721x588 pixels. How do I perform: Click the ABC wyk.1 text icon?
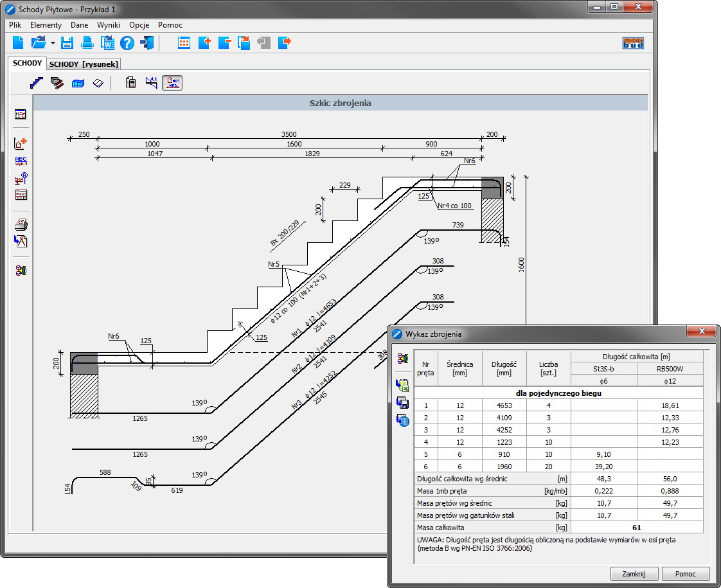[21, 161]
